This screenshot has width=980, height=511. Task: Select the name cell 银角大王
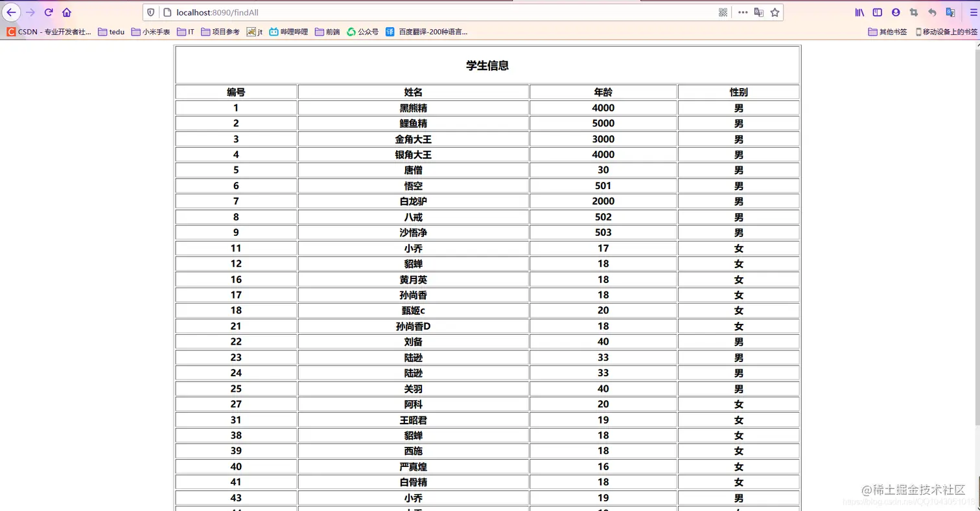point(414,154)
